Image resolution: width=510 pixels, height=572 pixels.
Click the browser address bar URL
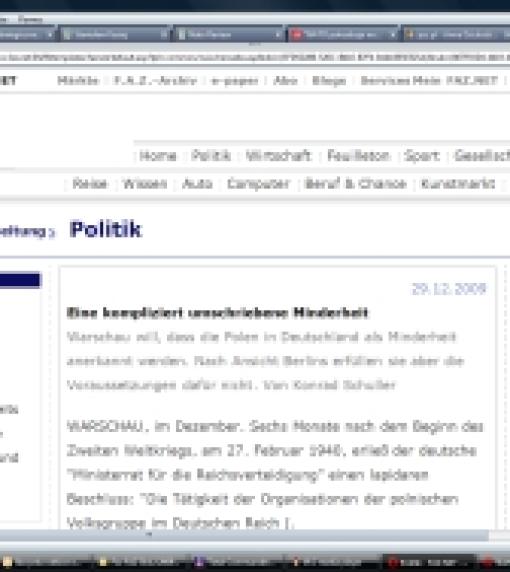[x=255, y=57]
